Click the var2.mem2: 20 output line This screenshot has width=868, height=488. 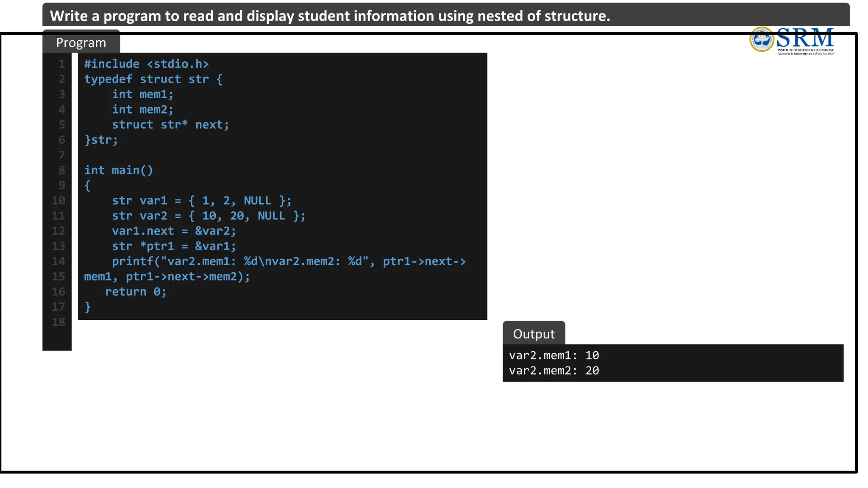coord(554,371)
